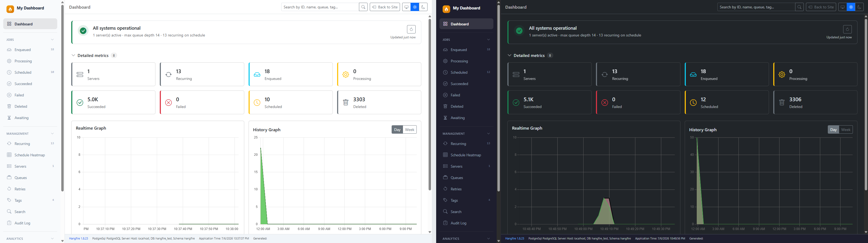868x243 pixels.
Task: Select moon dark-theme button in dark dashboard header
Action: pos(859,7)
